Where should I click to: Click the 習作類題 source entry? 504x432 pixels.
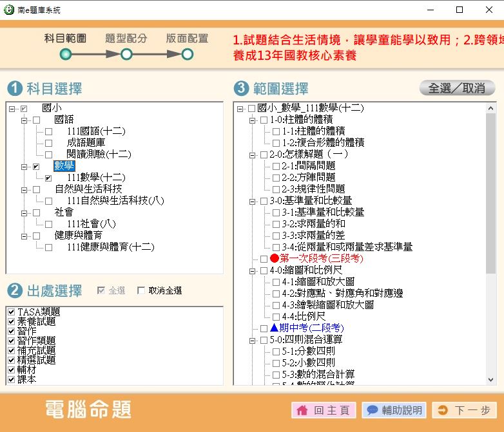tap(36, 341)
